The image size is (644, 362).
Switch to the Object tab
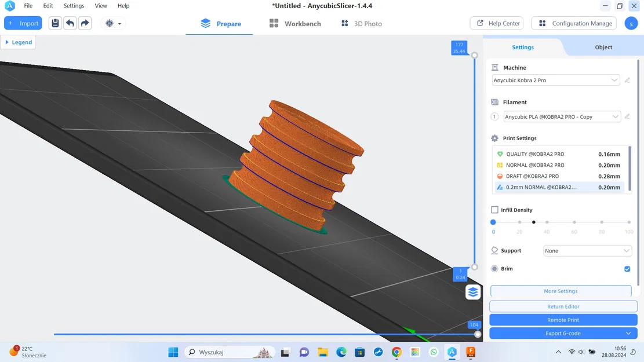[603, 47]
